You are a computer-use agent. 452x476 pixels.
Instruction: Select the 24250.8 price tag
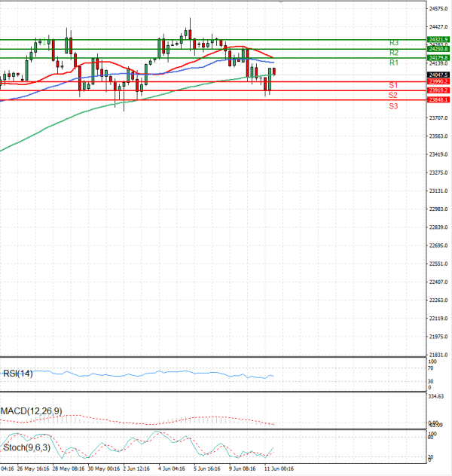pos(438,49)
